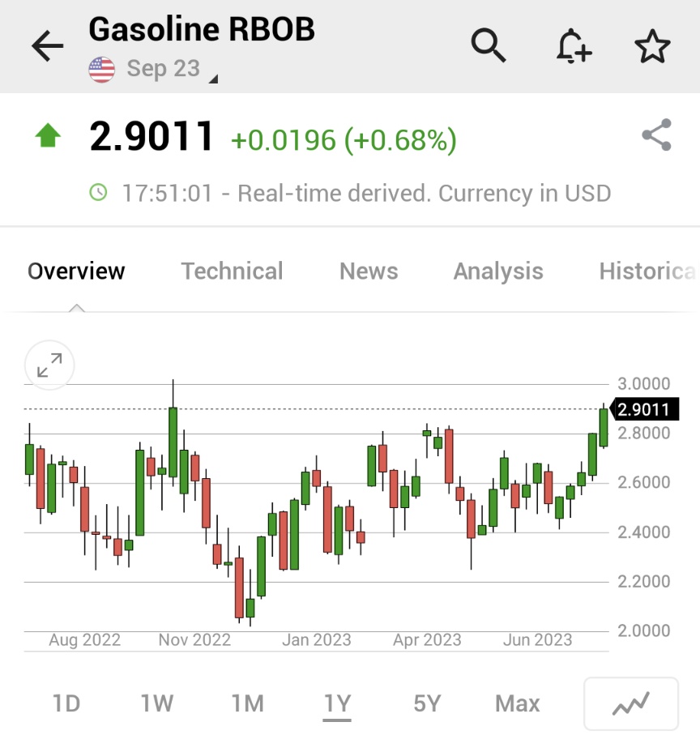The image size is (700, 752).
Task: Expand the chart to fullscreen
Action: click(x=49, y=365)
